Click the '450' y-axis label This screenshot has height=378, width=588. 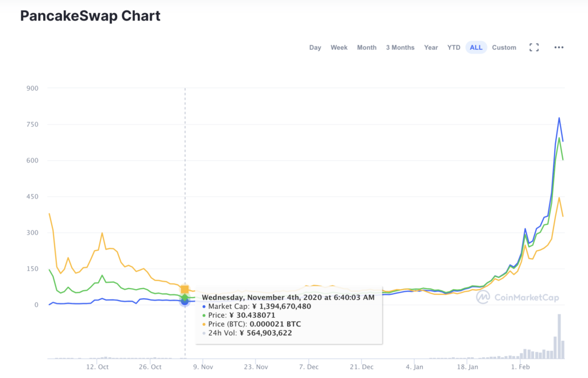32,197
